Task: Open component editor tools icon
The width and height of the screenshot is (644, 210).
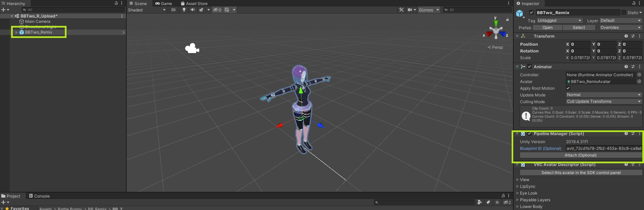Action: pyautogui.click(x=401, y=10)
